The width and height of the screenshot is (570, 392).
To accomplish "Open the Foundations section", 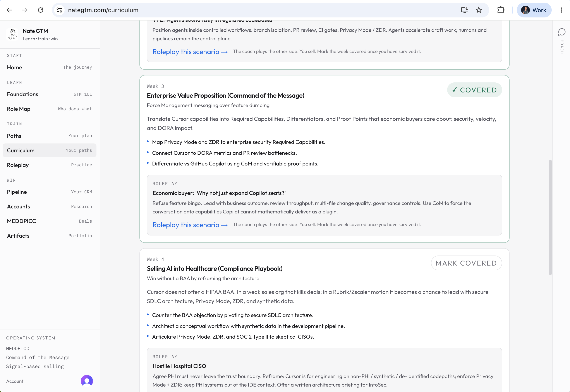I will point(49,94).
